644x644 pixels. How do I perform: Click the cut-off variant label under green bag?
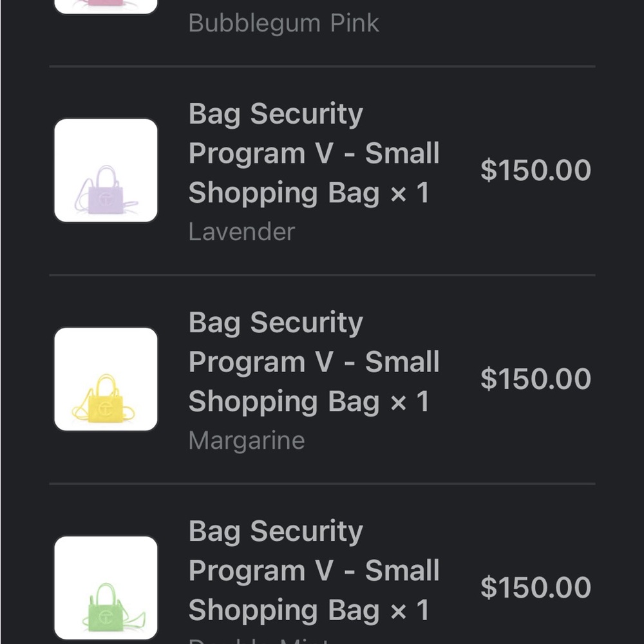tap(258, 639)
